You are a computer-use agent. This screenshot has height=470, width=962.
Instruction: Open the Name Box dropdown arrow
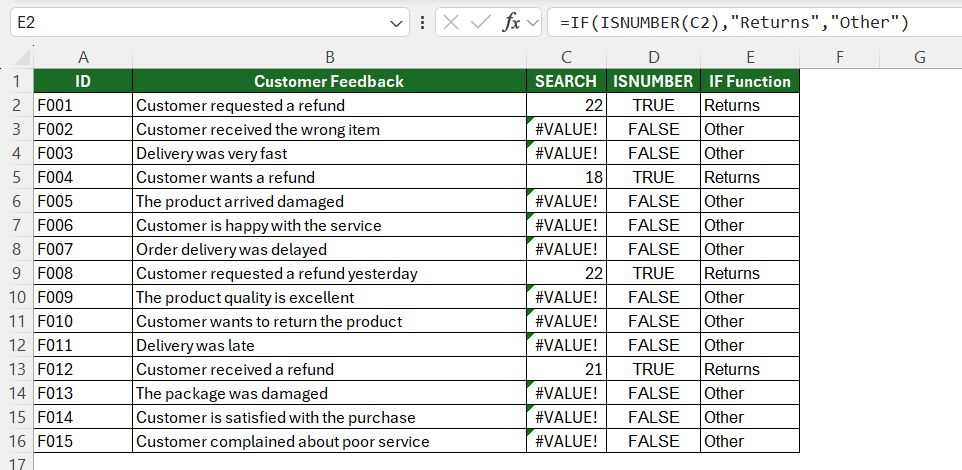tap(395, 23)
